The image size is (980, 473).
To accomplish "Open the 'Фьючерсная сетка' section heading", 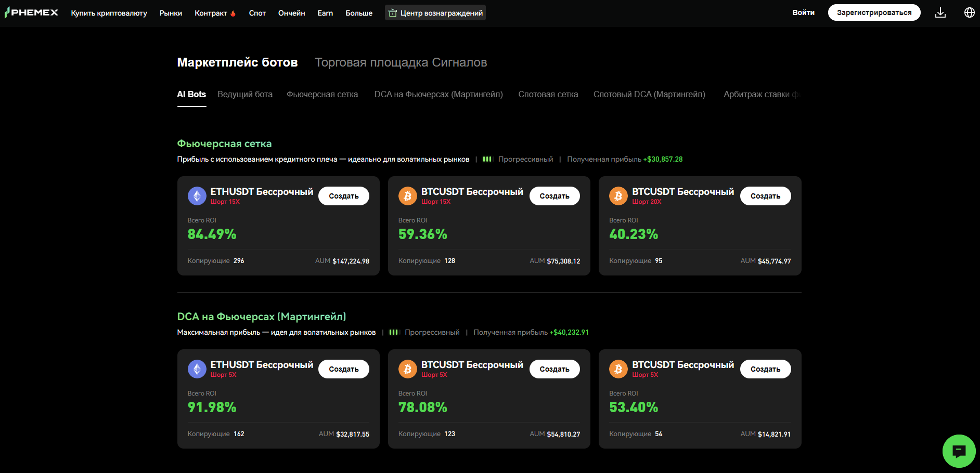I will click(x=224, y=143).
